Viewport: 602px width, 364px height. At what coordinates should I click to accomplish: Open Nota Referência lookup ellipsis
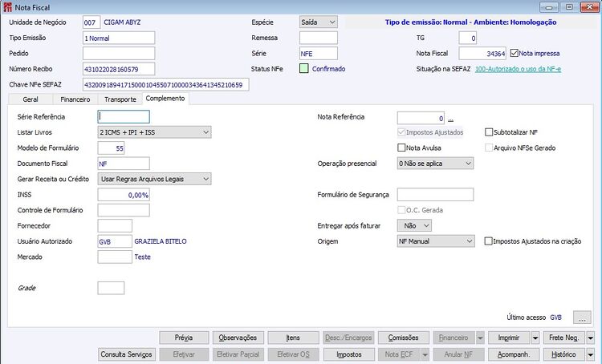pos(451,119)
